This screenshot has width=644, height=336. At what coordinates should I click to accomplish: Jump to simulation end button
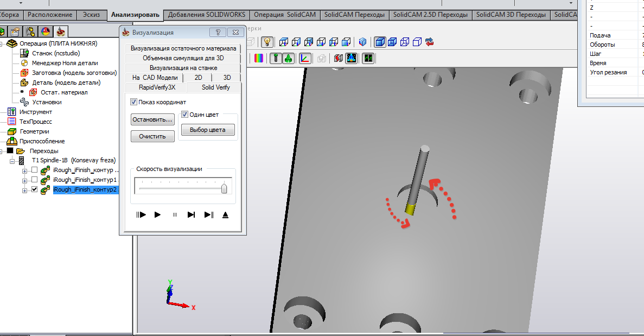(209, 214)
